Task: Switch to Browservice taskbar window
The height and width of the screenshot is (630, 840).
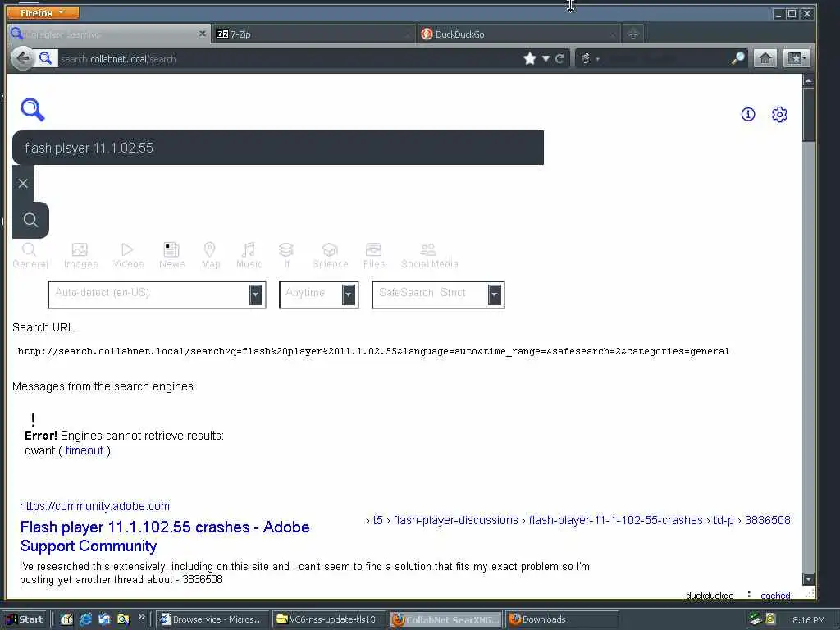Action: (213, 619)
